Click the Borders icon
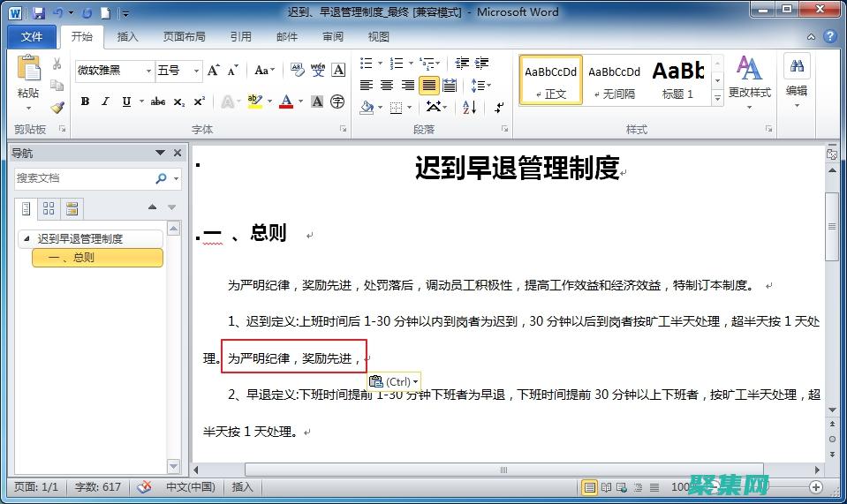This screenshot has width=847, height=504. coord(397,108)
